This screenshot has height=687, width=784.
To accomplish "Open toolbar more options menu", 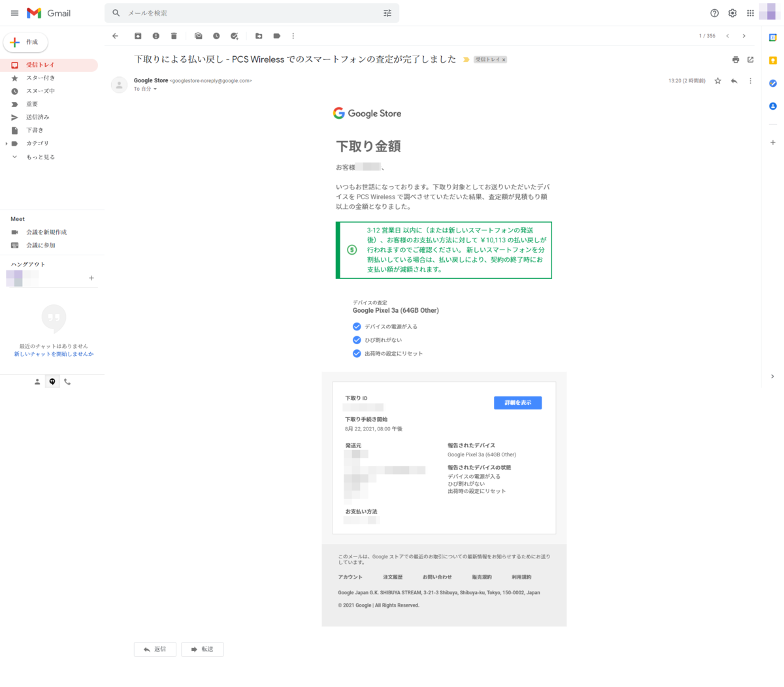I will coord(293,36).
